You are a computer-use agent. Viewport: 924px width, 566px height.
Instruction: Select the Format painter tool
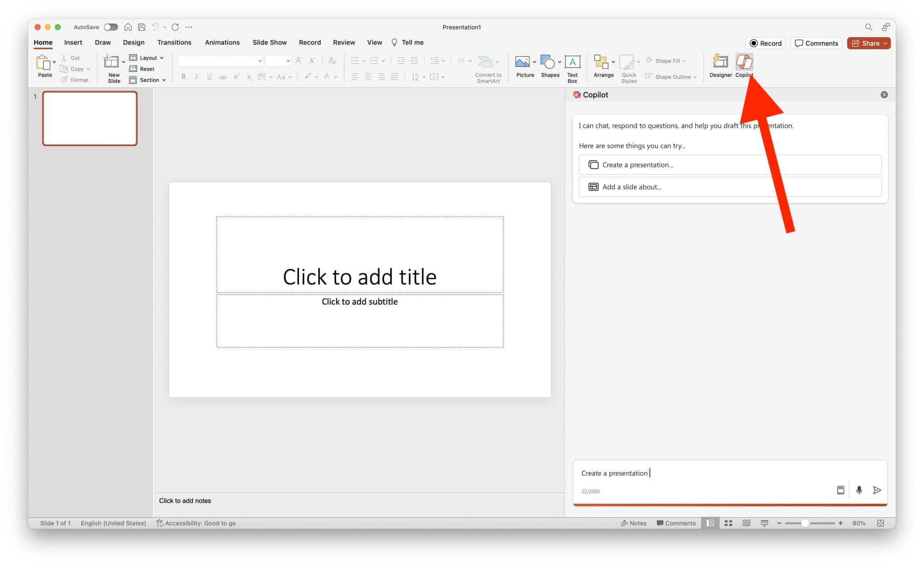pos(75,79)
